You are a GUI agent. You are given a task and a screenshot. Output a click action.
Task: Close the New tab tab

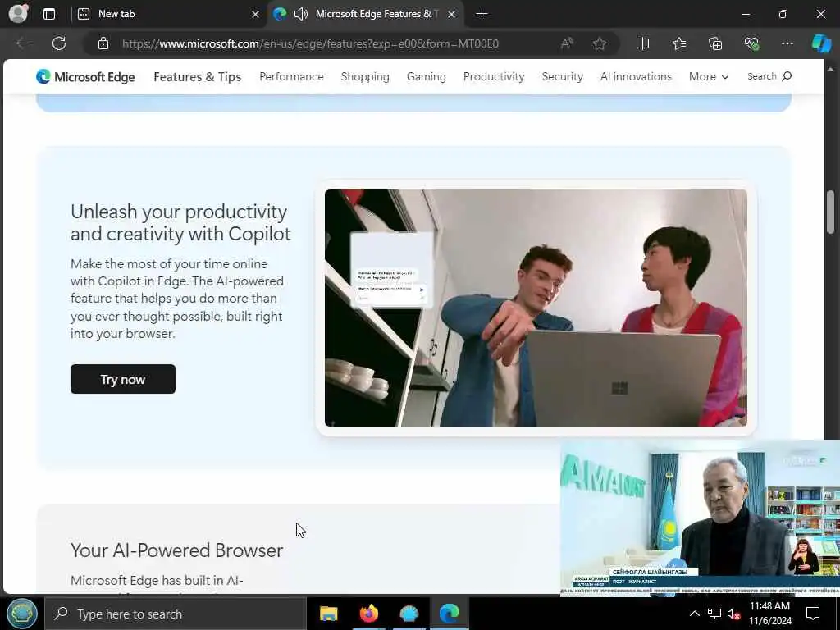[256, 15]
